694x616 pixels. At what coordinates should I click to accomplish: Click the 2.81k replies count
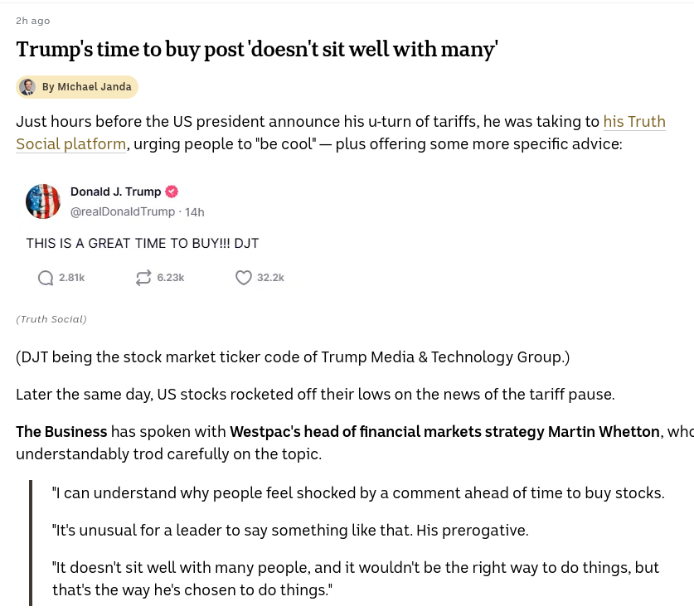[71, 278]
